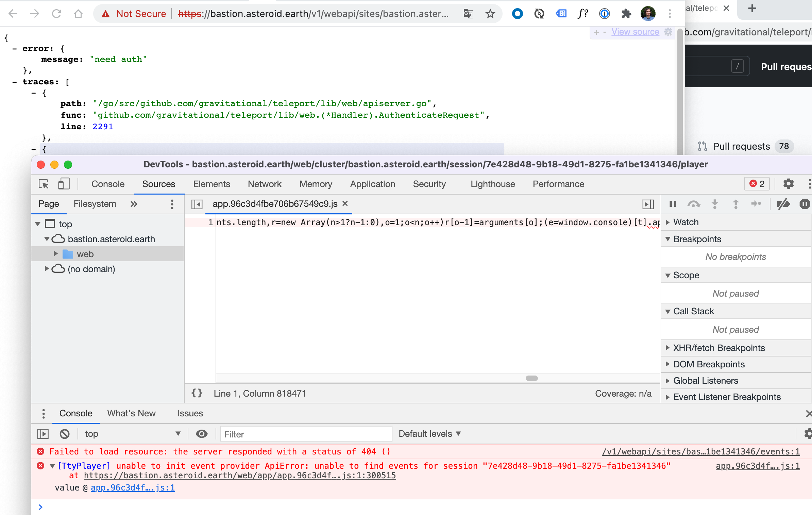Click the View source link

click(636, 32)
